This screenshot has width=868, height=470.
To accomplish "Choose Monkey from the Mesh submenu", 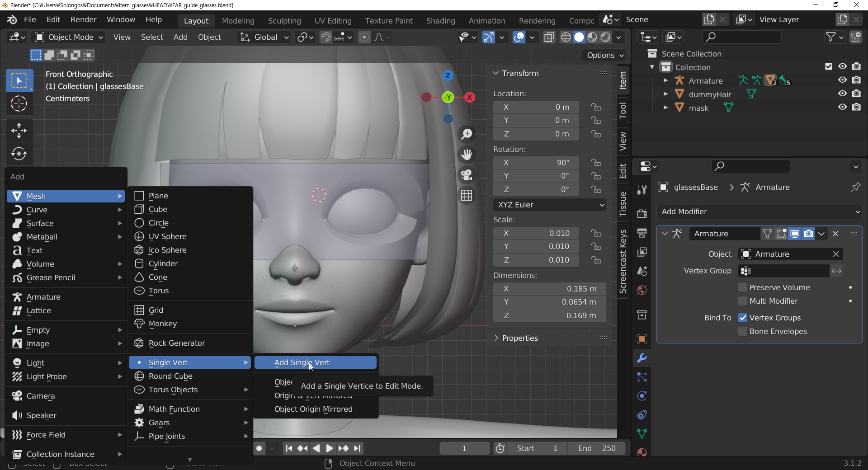I will tap(190, 324).
